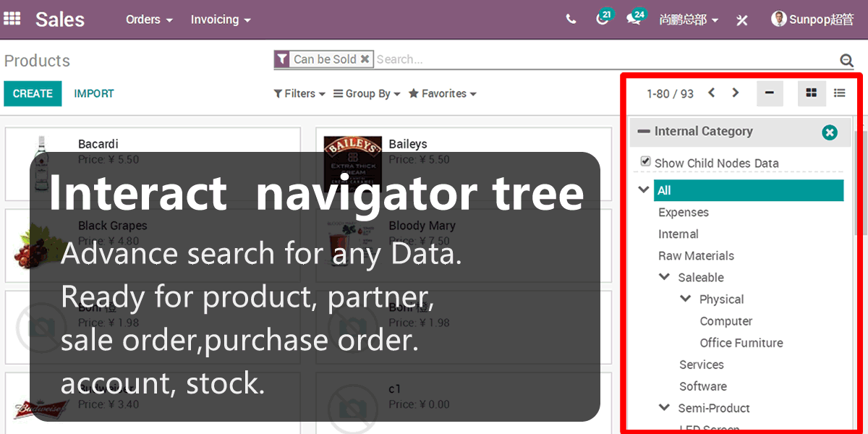Click the CREATE button
Image resolution: width=868 pixels, height=434 pixels.
[x=33, y=93]
